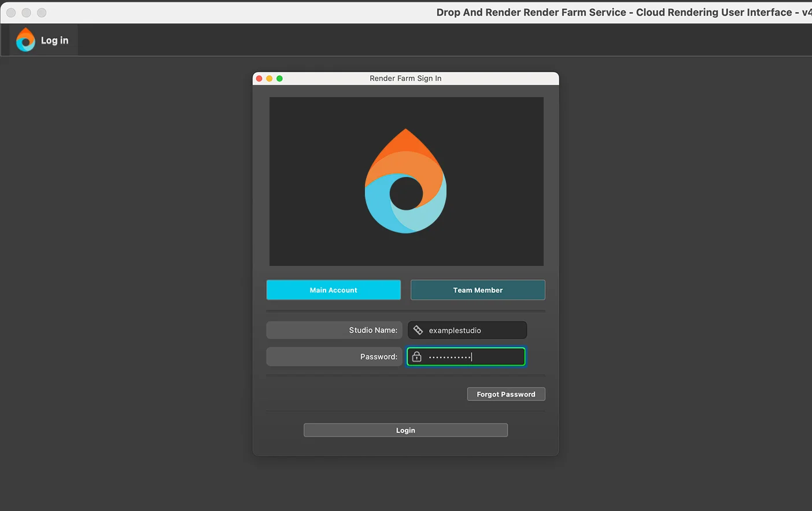Viewport: 812px width, 511px height.
Task: Click the Studio Name label
Action: pyautogui.click(x=372, y=330)
